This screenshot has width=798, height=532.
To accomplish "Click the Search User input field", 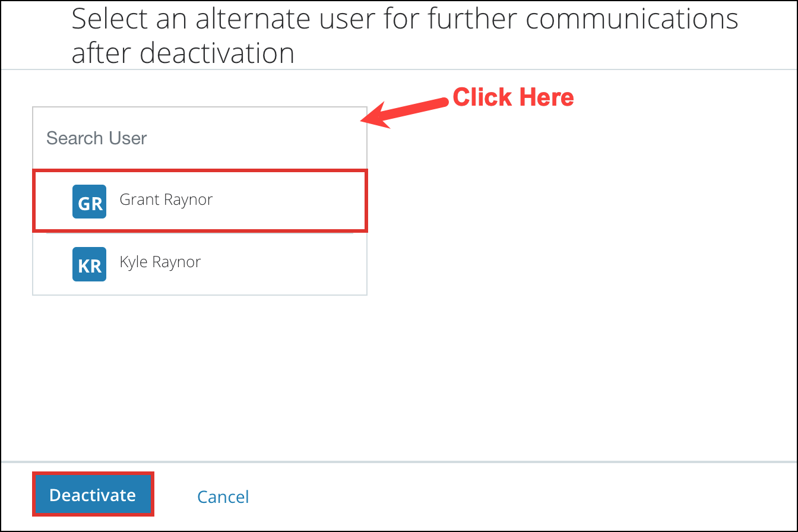I will tap(199, 138).
